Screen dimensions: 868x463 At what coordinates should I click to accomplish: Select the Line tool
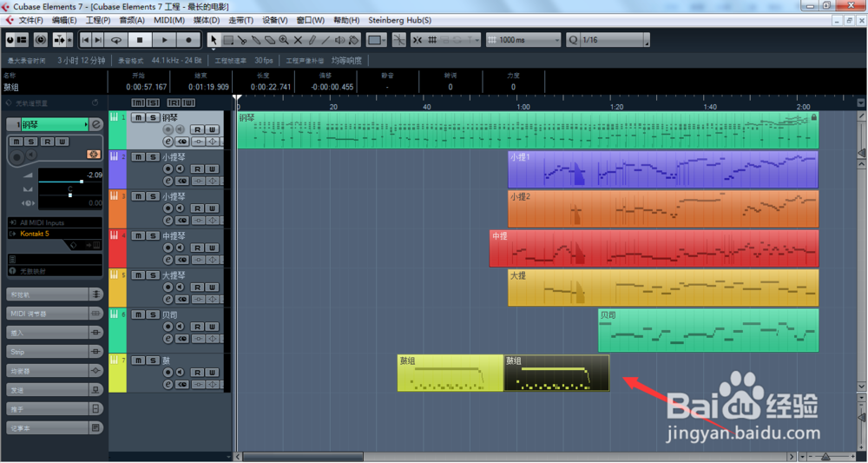tap(325, 40)
